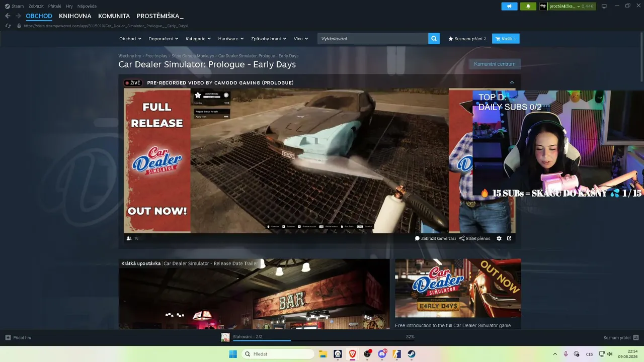The height and width of the screenshot is (362, 644).
Task: Click the viewer count icon
Action: (x=129, y=238)
